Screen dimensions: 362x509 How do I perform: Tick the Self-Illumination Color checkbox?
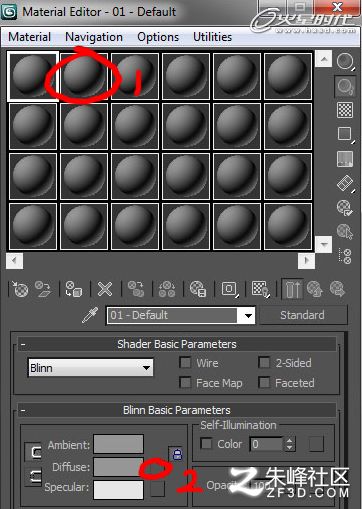[206, 444]
